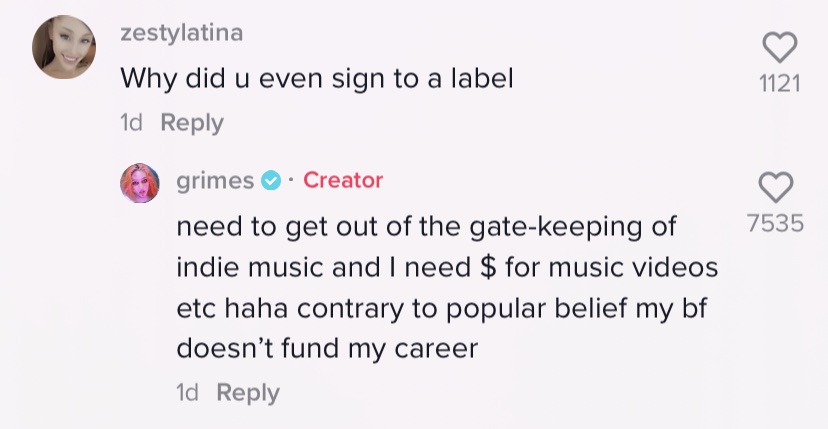Click the line starting "need to get out"
This screenshot has width=828, height=429.
[x=427, y=227]
